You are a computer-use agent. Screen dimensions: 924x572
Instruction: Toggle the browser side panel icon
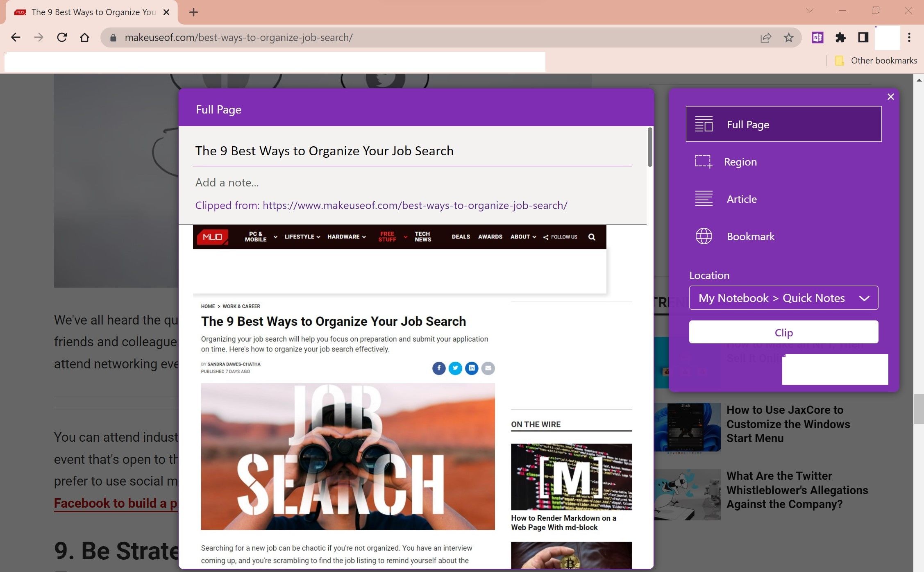coord(863,38)
